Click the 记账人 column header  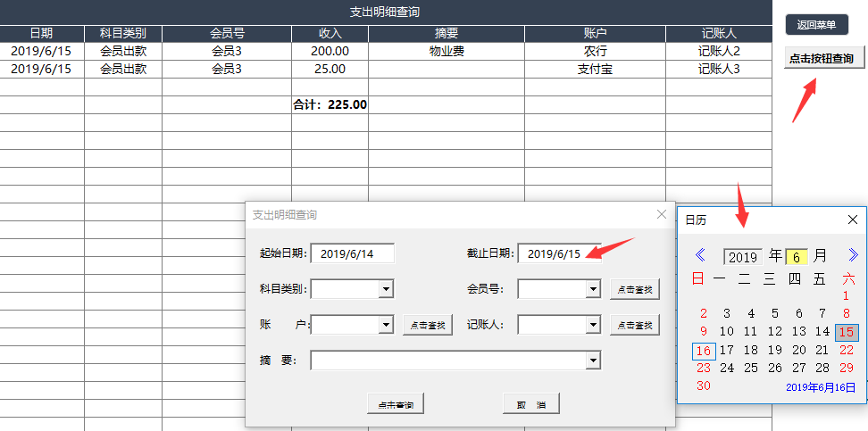click(x=719, y=34)
